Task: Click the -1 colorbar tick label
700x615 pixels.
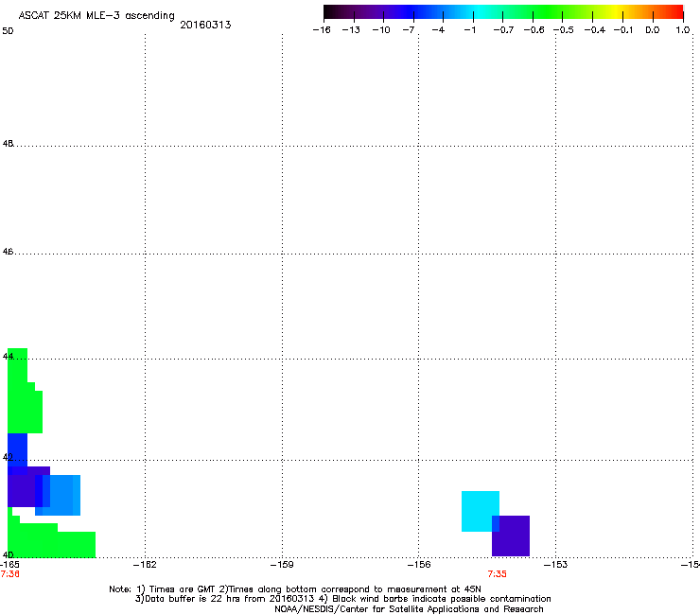Action: (469, 30)
